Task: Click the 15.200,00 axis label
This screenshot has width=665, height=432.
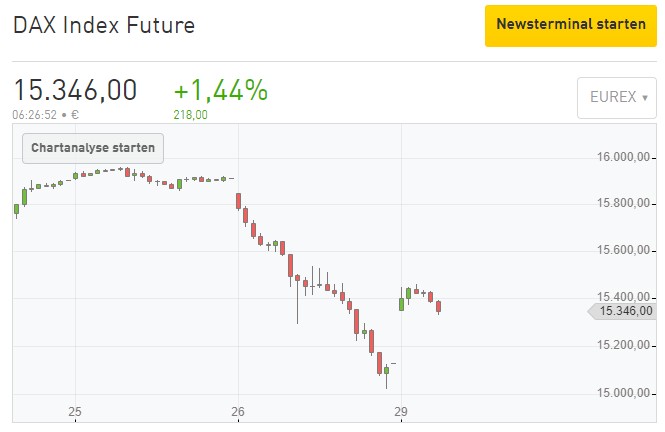Action: pyautogui.click(x=623, y=345)
